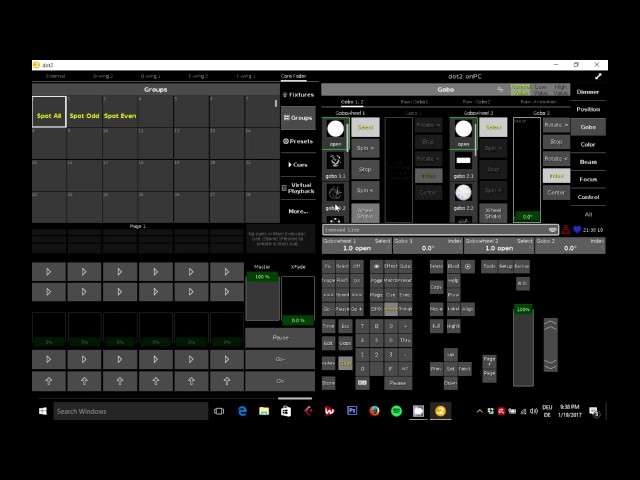Image resolution: width=640 pixels, height=480 pixels.
Task: Toggle the Highlight key
Action: pos(453,326)
